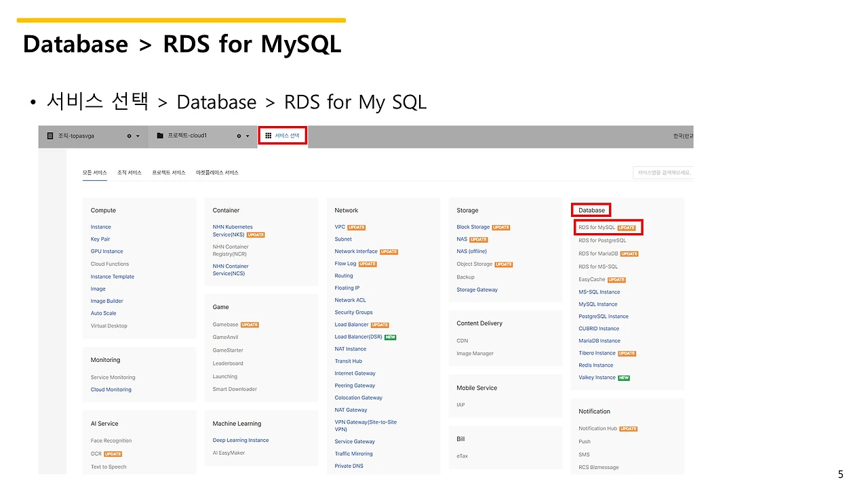Open the Transit Hub service
This screenshot has height=488, width=868.
(x=349, y=361)
